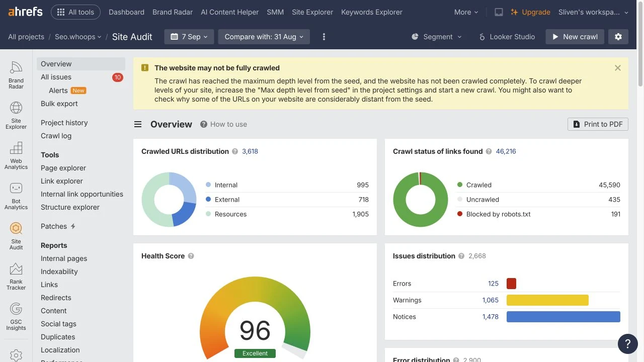Click the 46,216 links found count

[x=506, y=151]
